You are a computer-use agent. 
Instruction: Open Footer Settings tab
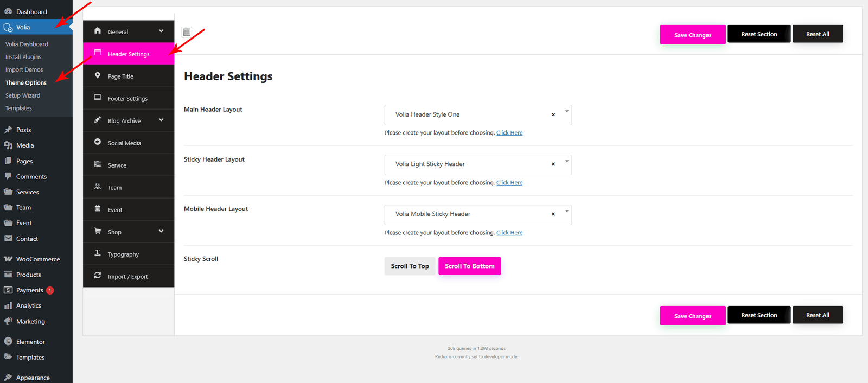[128, 99]
